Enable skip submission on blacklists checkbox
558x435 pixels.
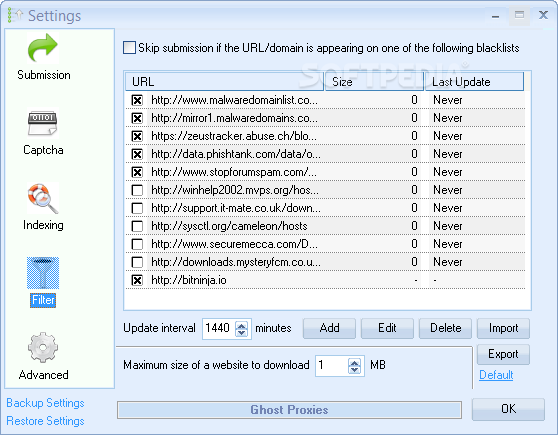129,48
